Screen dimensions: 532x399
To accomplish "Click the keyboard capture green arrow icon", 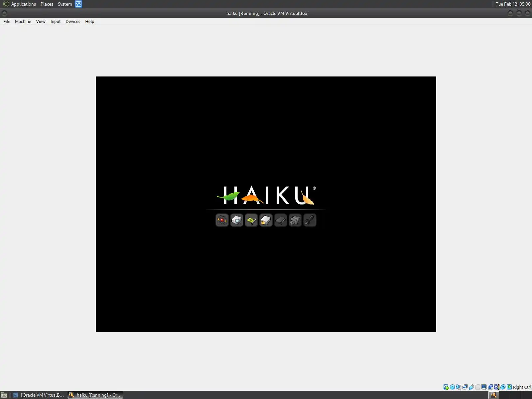I will pyautogui.click(x=509, y=387).
